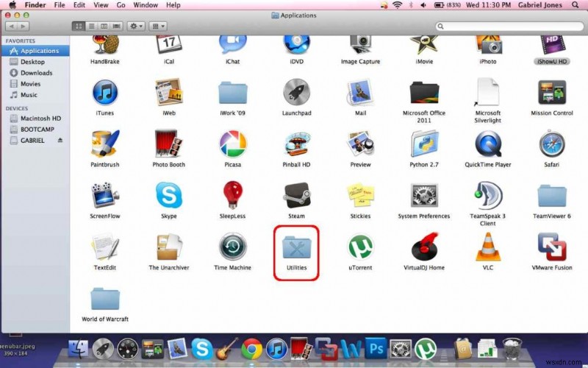The height and width of the screenshot is (368, 588).
Task: Select TeamSpeak 3 Client
Action: click(x=487, y=195)
